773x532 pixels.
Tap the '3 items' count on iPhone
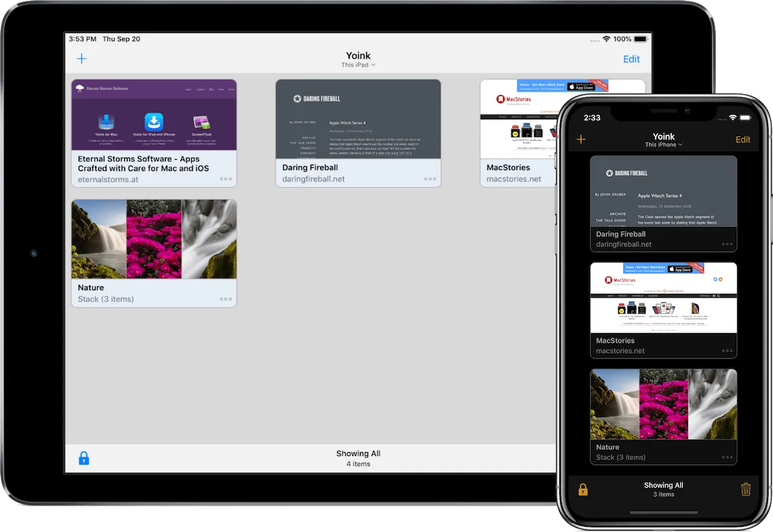pyautogui.click(x=663, y=495)
